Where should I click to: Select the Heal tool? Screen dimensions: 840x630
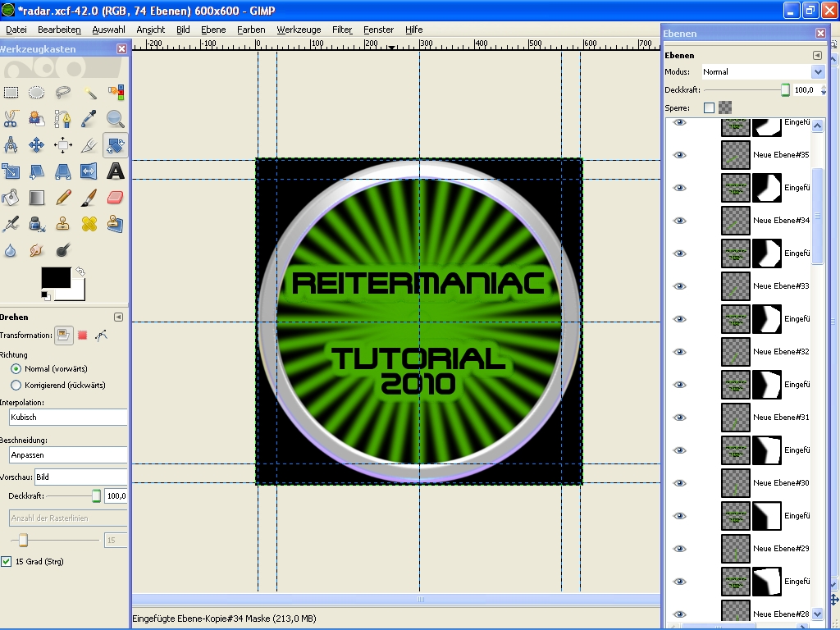click(x=89, y=223)
